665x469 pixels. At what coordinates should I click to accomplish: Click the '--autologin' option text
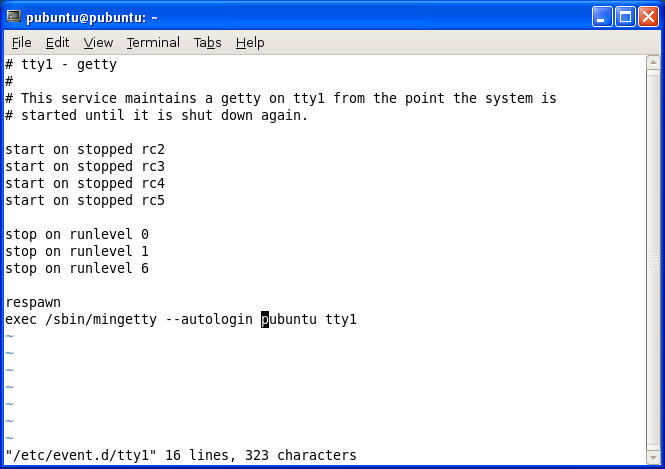209,319
